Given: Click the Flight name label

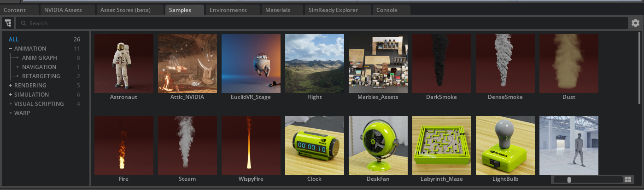Looking at the screenshot, I should [315, 97].
